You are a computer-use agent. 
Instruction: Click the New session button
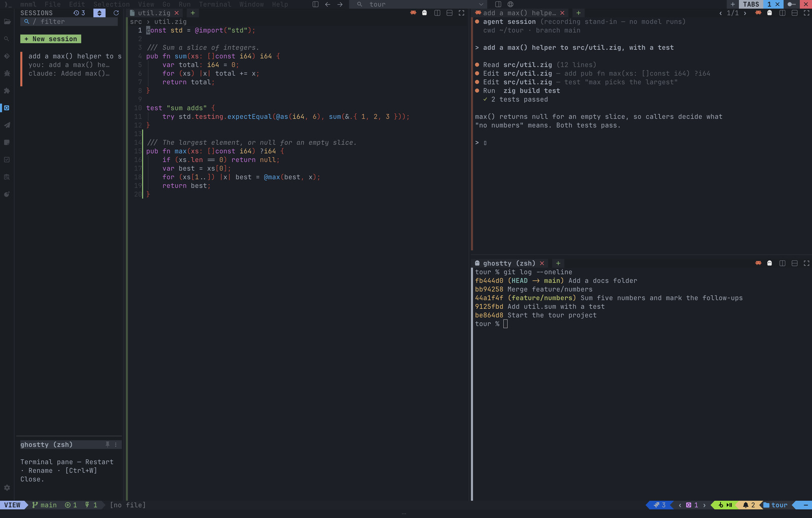pyautogui.click(x=51, y=39)
